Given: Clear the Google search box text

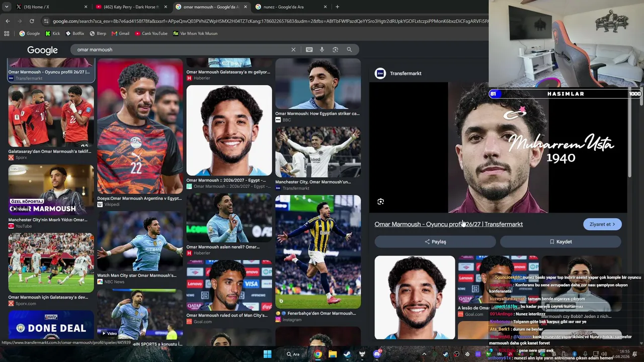Looking at the screenshot, I should [x=293, y=50].
